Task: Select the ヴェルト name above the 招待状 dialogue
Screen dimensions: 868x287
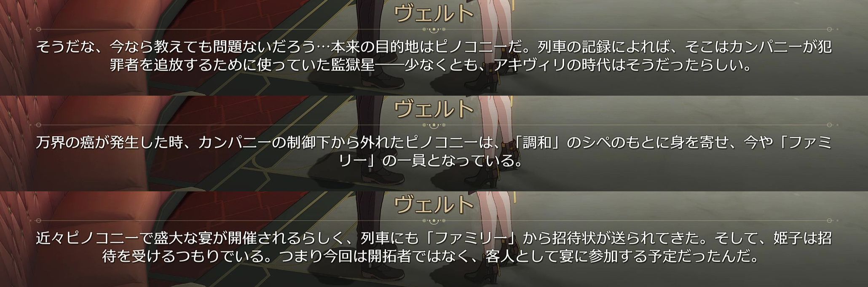Action: pyautogui.click(x=434, y=204)
